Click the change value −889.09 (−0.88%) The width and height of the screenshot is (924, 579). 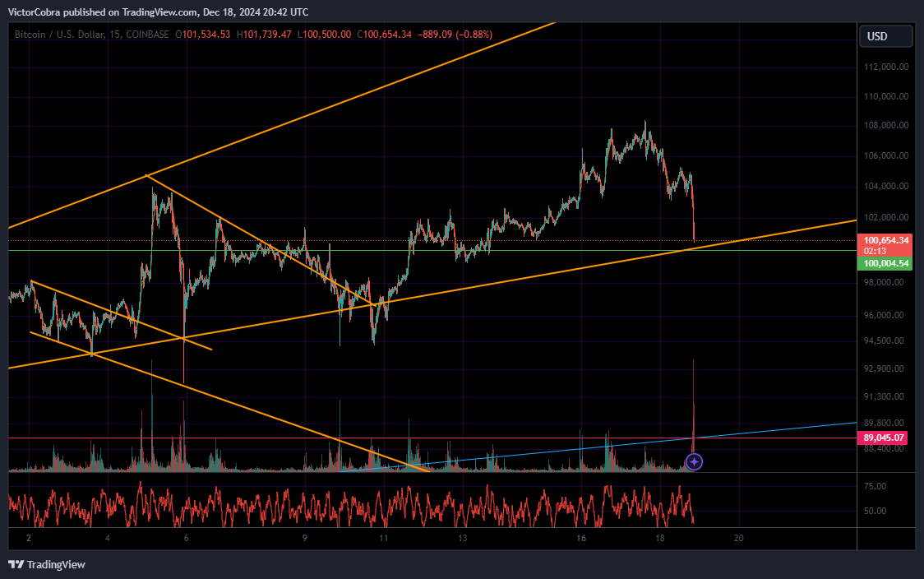(x=455, y=35)
